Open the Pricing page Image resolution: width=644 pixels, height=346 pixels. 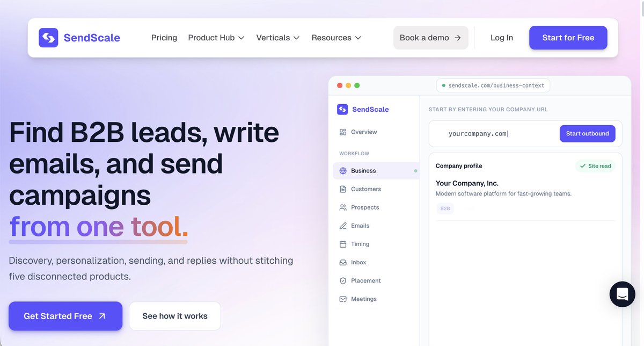click(164, 38)
